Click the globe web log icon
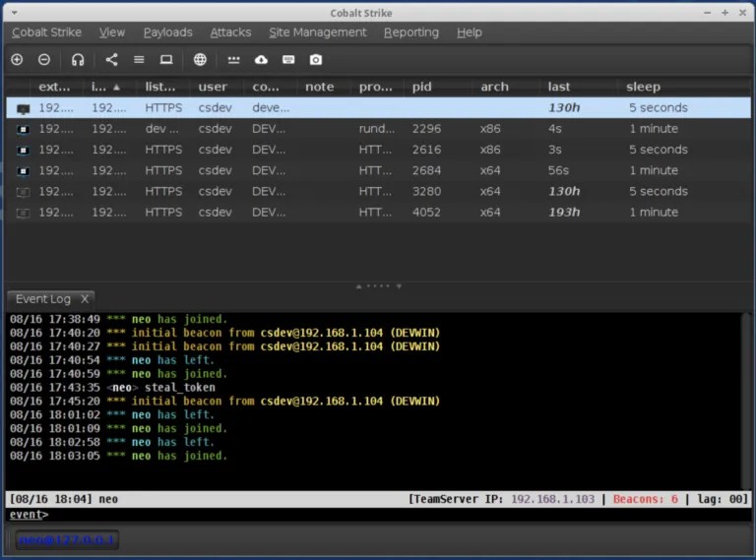 [200, 59]
